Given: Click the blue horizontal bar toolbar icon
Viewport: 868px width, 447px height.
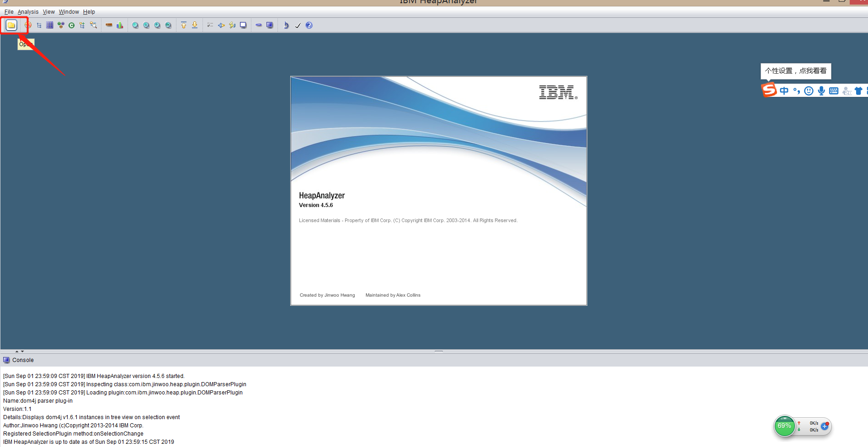Looking at the screenshot, I should tap(259, 25).
